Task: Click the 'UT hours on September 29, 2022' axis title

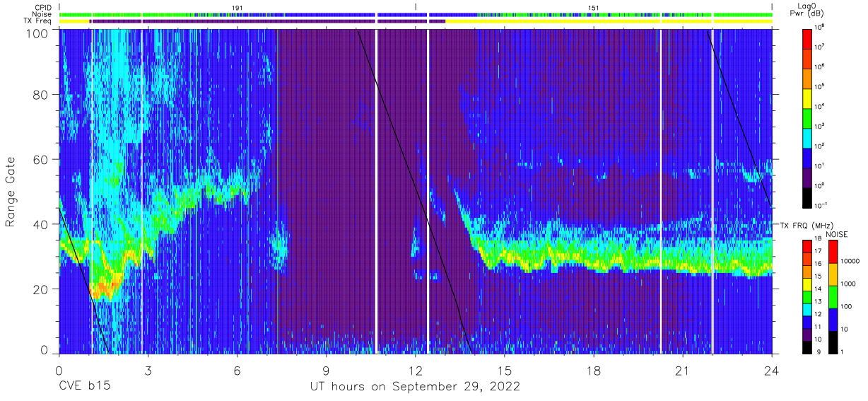Action: point(415,387)
